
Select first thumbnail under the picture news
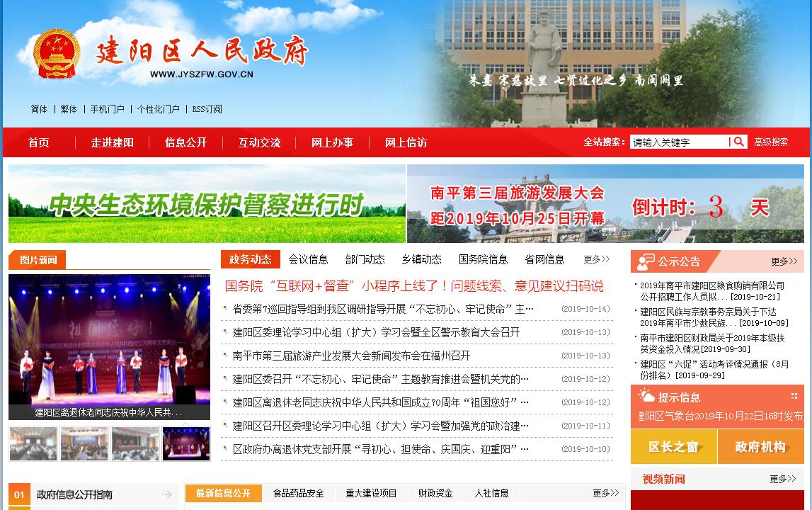click(33, 443)
